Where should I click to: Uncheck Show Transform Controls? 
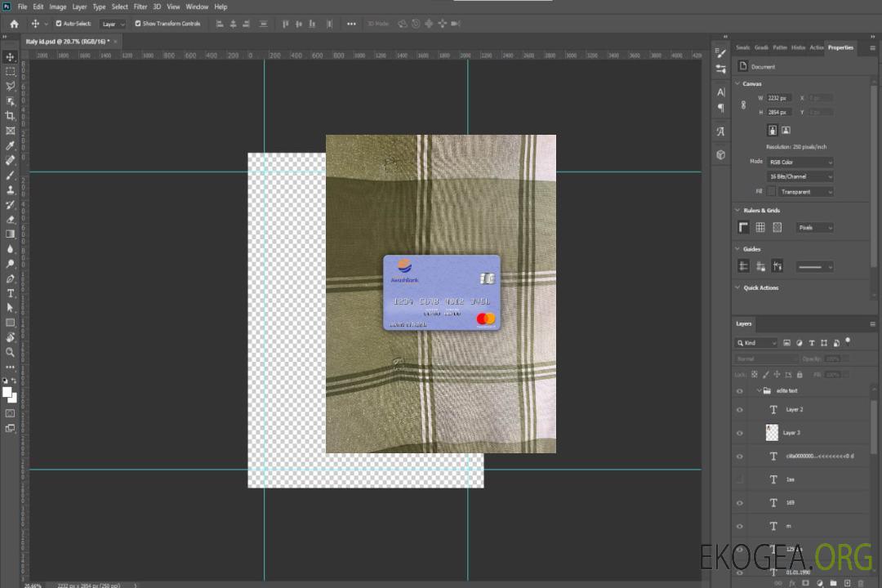(x=138, y=24)
